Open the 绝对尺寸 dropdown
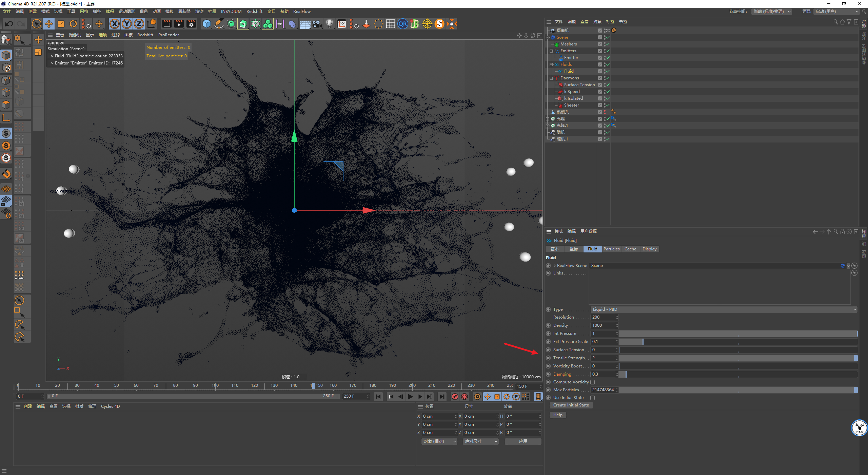868x475 pixels. pyautogui.click(x=481, y=441)
